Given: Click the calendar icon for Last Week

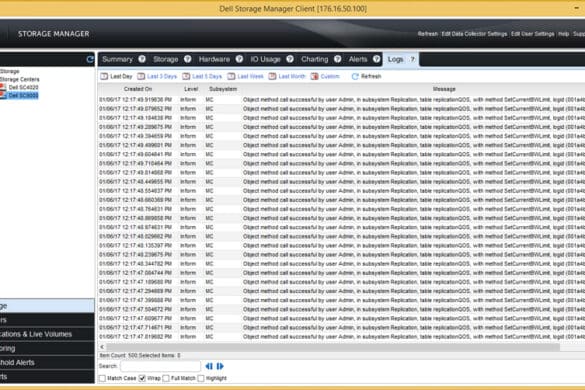Looking at the screenshot, I should 231,76.
